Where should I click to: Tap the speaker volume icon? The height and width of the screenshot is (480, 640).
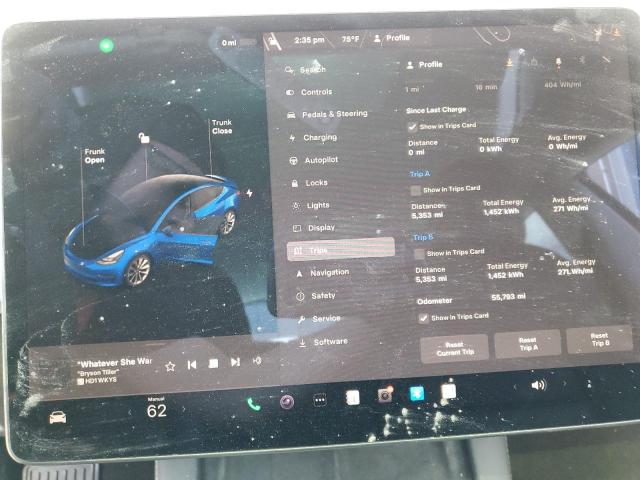tap(538, 385)
